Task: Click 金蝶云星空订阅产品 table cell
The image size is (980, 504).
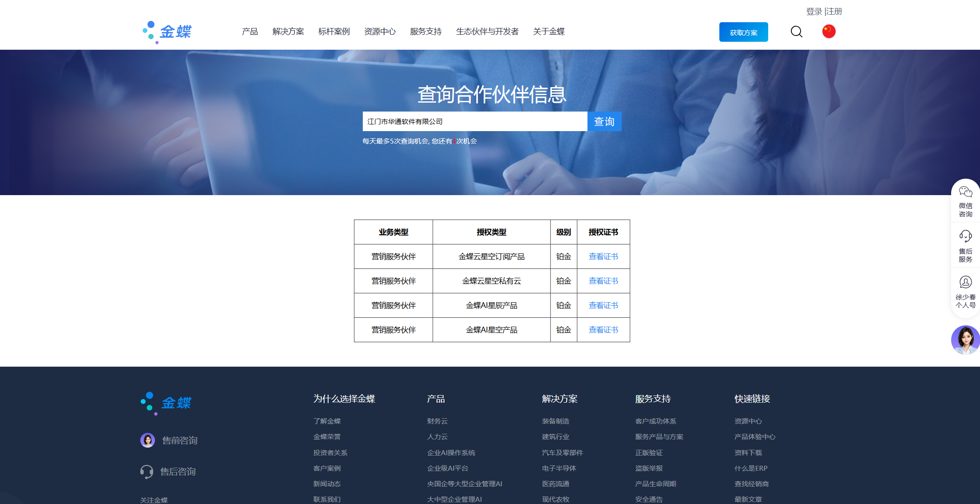Action: pyautogui.click(x=492, y=256)
